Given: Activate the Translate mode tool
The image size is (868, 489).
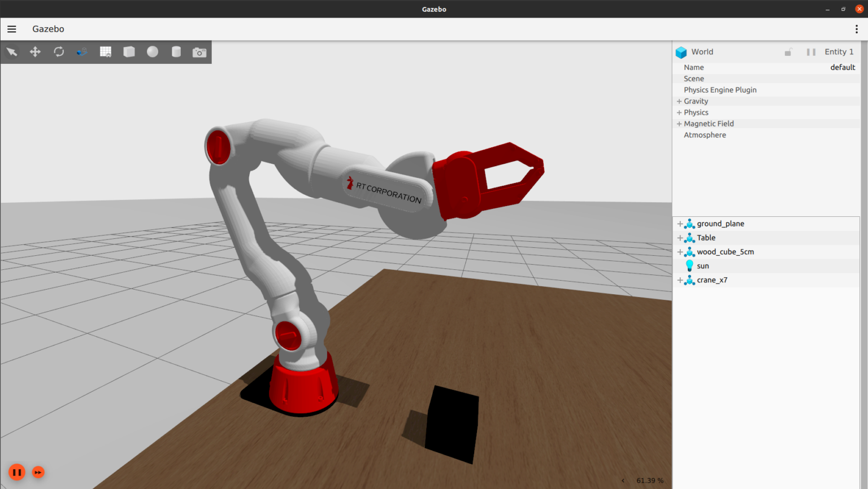Looking at the screenshot, I should click(x=35, y=52).
